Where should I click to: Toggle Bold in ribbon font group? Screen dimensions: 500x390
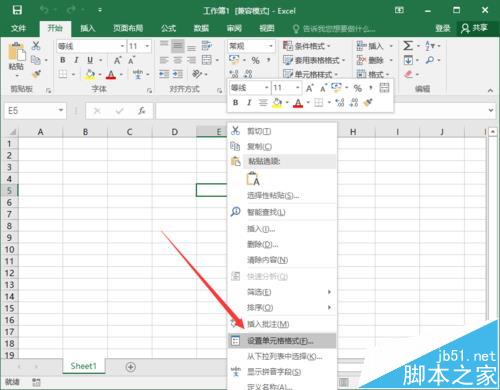pos(63,60)
